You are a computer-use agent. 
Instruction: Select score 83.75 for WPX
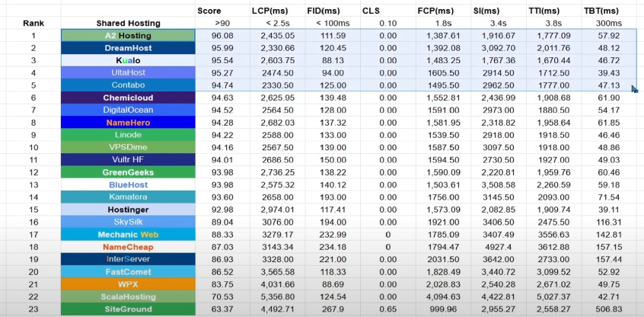point(222,284)
